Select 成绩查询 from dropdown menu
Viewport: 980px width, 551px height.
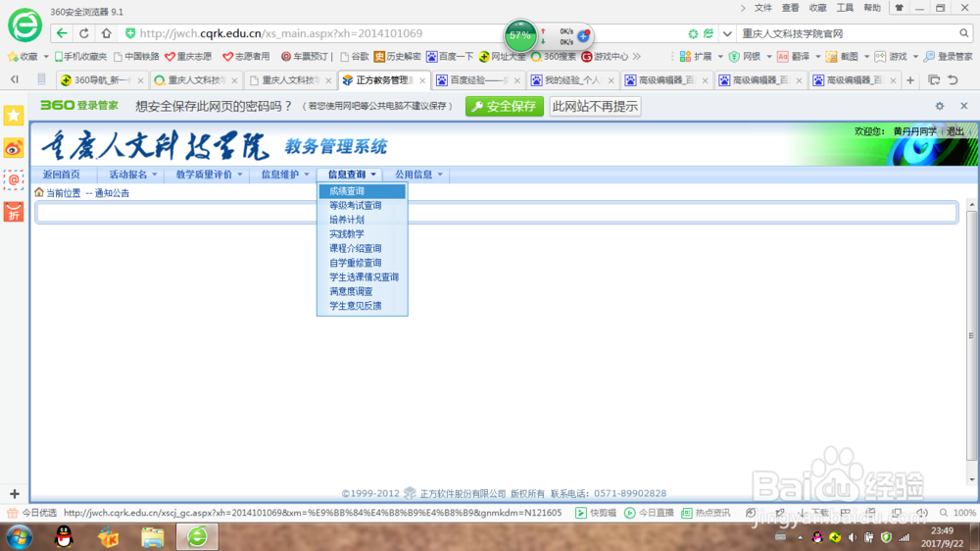coord(363,191)
